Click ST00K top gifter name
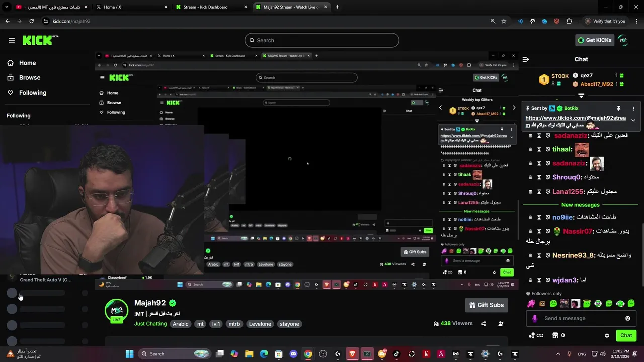Image resolution: width=644 pixels, height=362 pixels. coord(560,76)
